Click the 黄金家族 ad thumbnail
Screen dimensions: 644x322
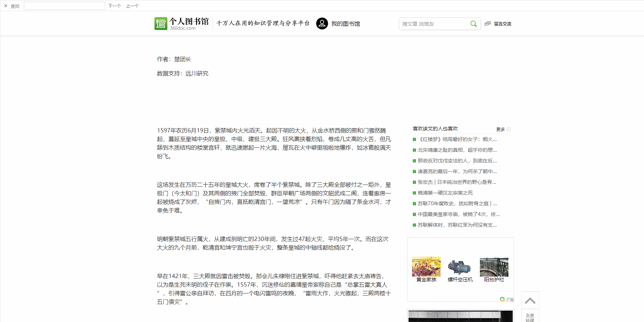426,267
